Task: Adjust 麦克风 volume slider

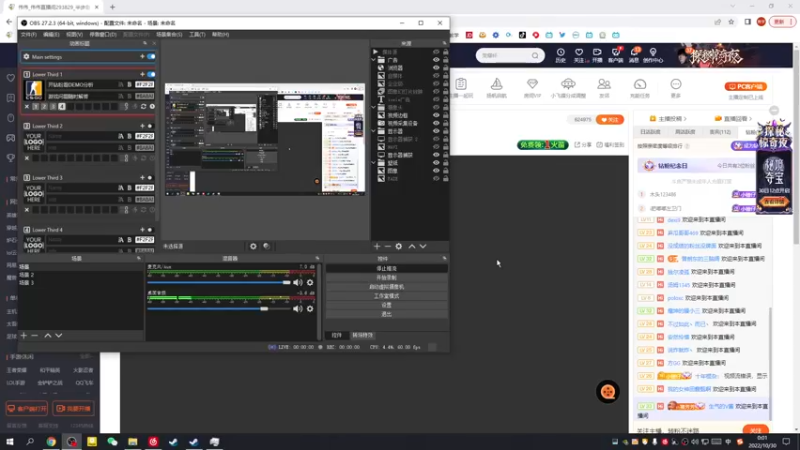Action: [x=219, y=282]
